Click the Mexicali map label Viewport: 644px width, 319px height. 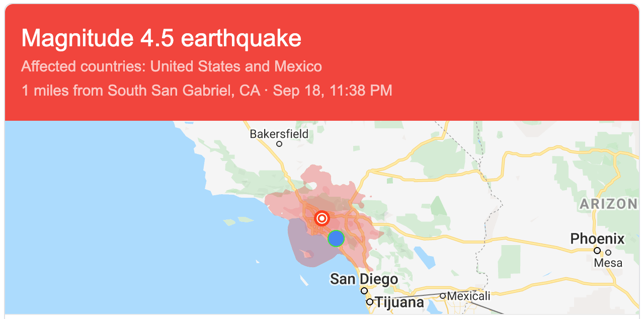point(469,296)
